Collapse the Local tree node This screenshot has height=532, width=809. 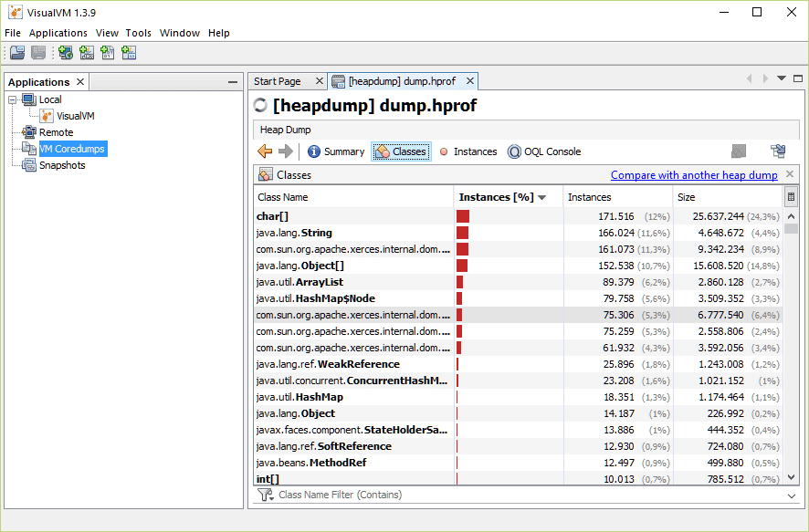tap(13, 100)
